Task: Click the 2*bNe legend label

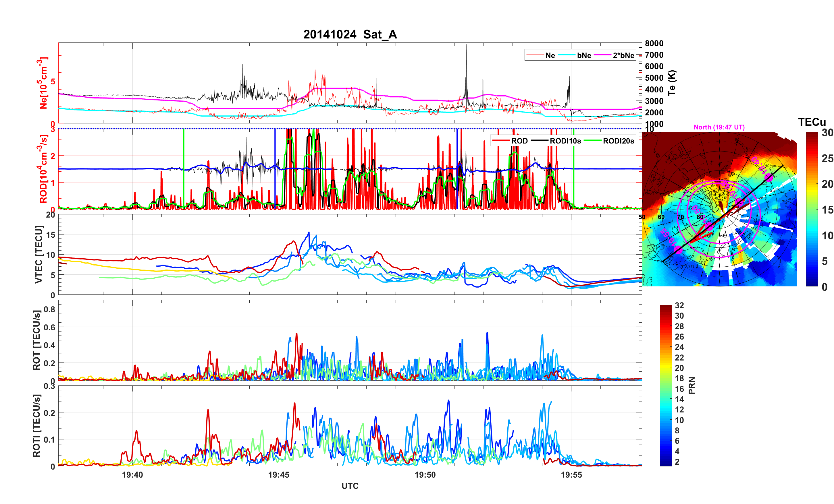Action: click(x=623, y=55)
